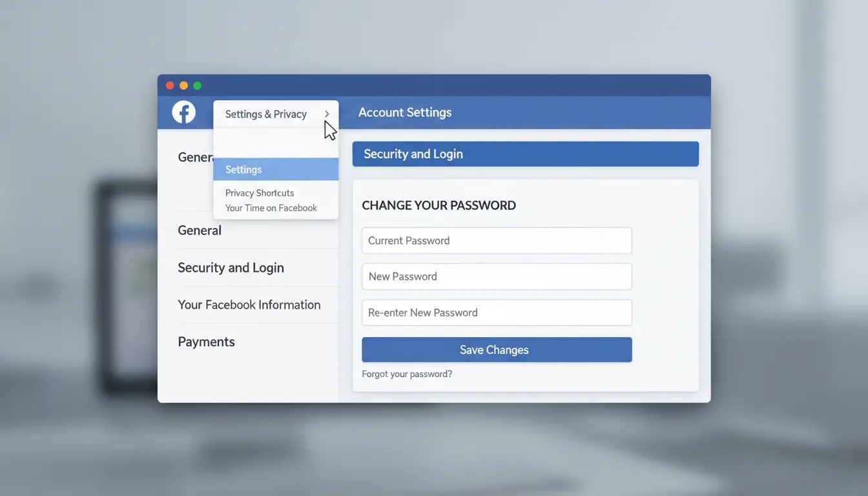Click into the Current Password field
Viewport: 868px width, 496px height.
(x=497, y=240)
